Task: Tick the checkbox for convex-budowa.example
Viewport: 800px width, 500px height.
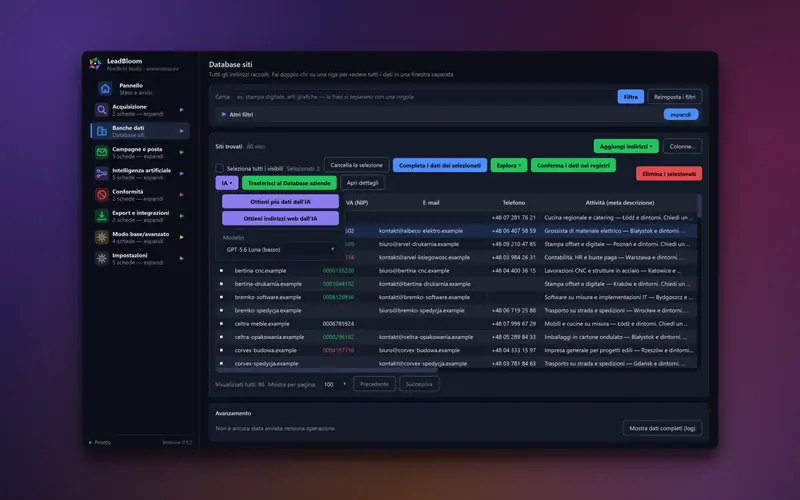Action: coord(221,350)
